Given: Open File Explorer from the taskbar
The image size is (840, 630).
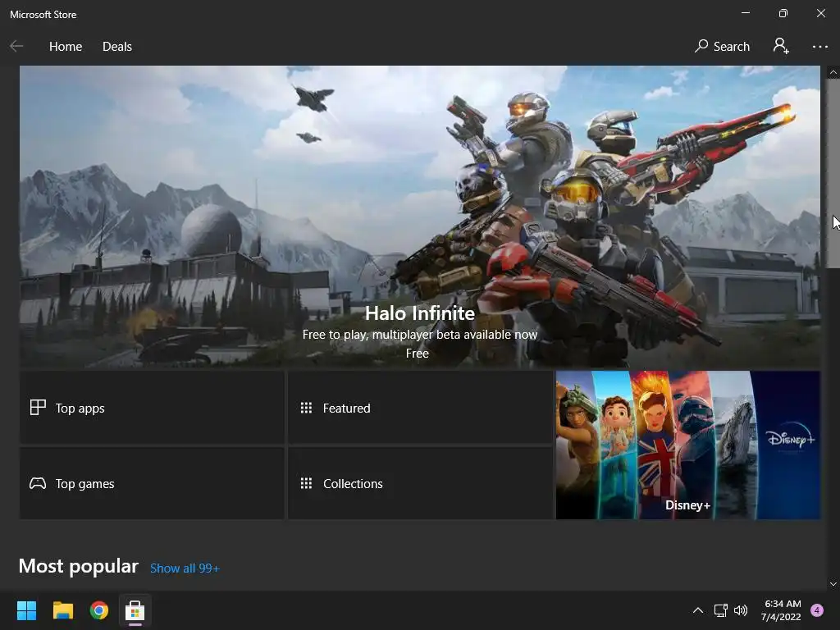Looking at the screenshot, I should [x=62, y=610].
